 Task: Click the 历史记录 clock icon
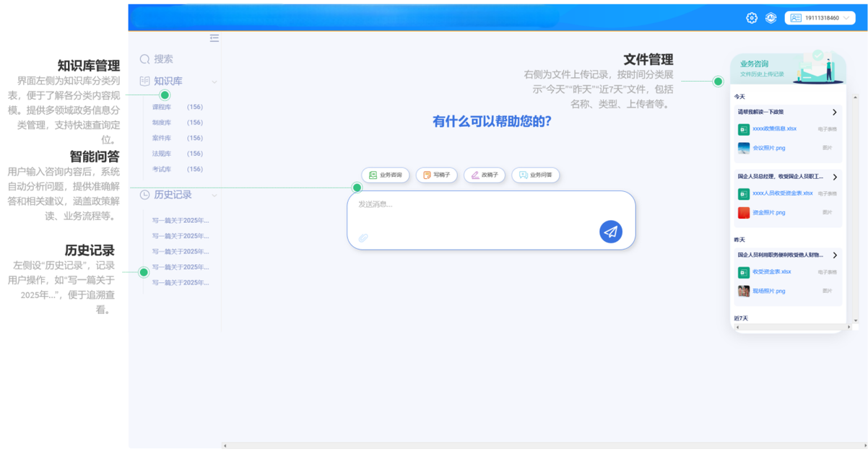pos(144,195)
